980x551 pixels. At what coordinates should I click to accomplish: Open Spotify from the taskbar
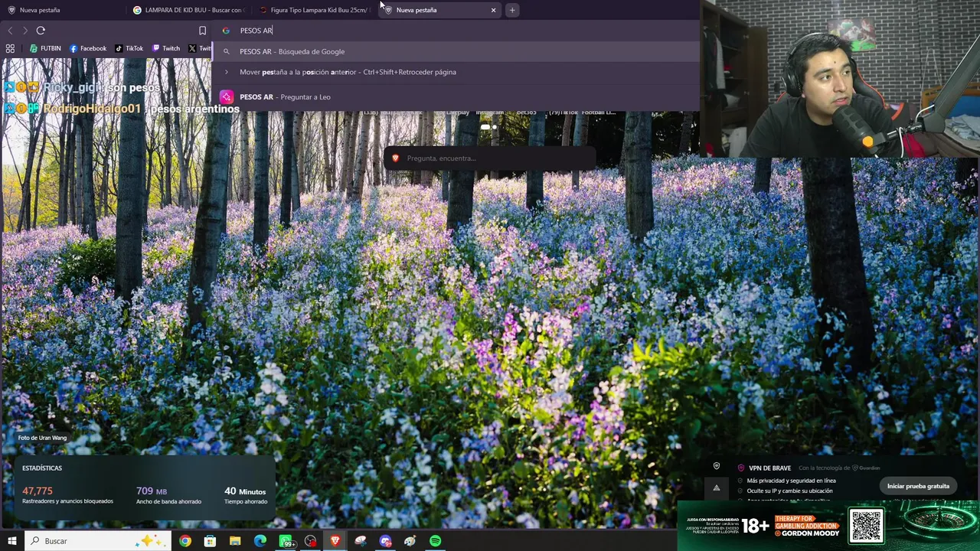point(435,541)
